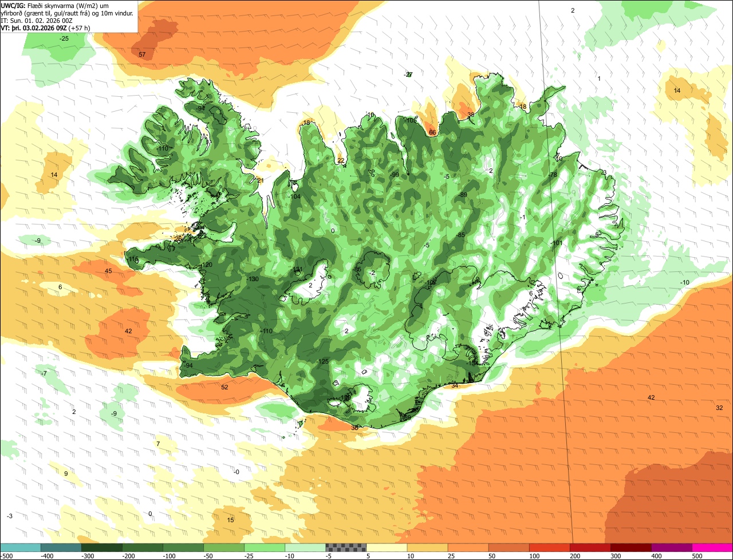The height and width of the screenshot is (560, 733).
Task: Click the -300 to -200 darkest green swatch
Action: [x=102, y=547]
